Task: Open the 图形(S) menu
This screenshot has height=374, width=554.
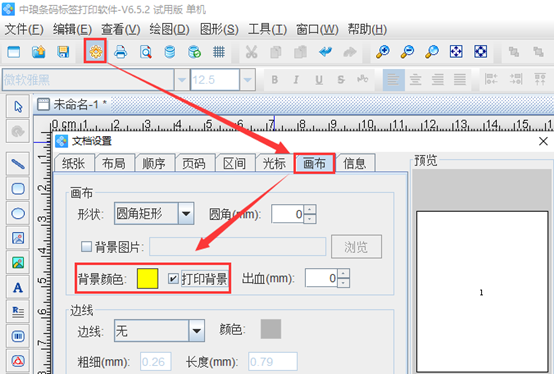Action: click(x=219, y=29)
